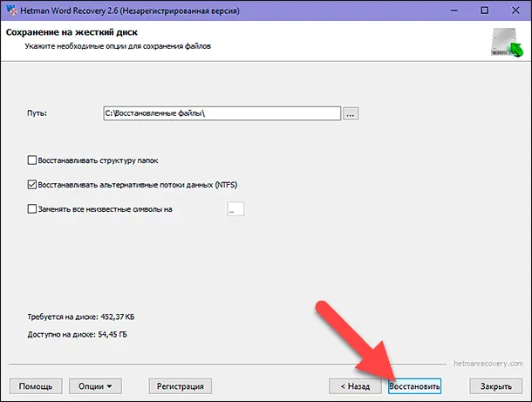Click the "Закрыть" button

click(495, 385)
